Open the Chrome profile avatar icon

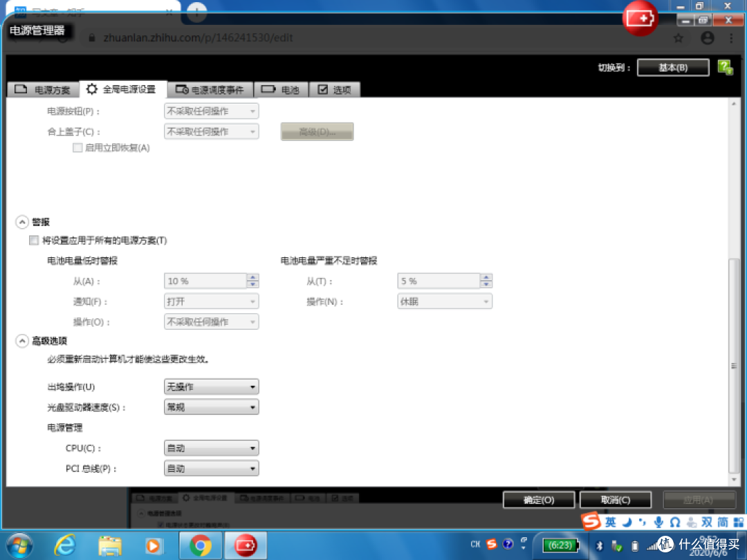[708, 38]
